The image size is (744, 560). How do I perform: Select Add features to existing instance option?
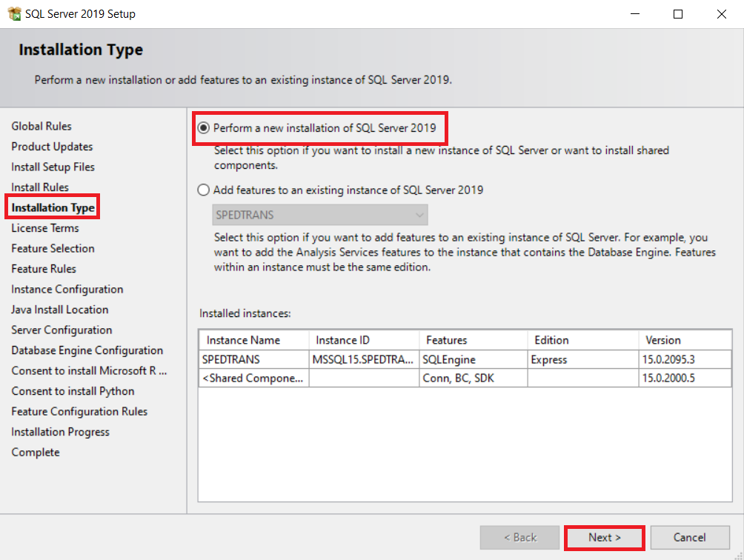(x=204, y=190)
